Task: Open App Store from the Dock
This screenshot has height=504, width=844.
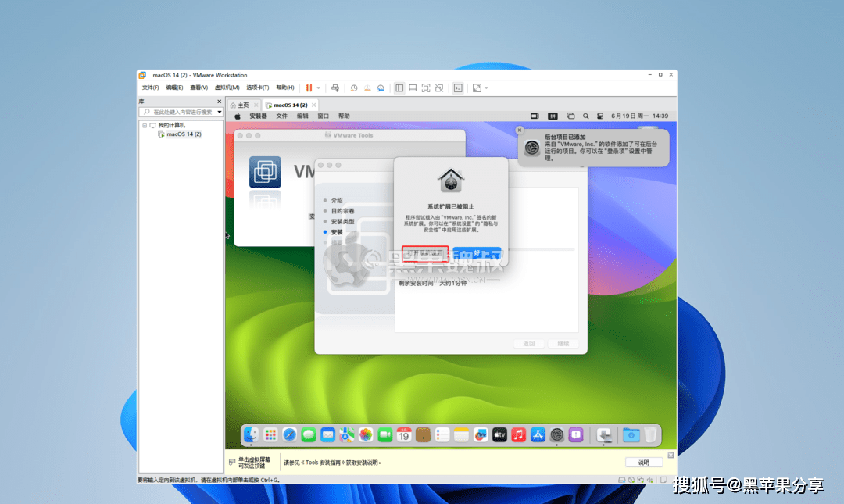Action: pos(538,434)
